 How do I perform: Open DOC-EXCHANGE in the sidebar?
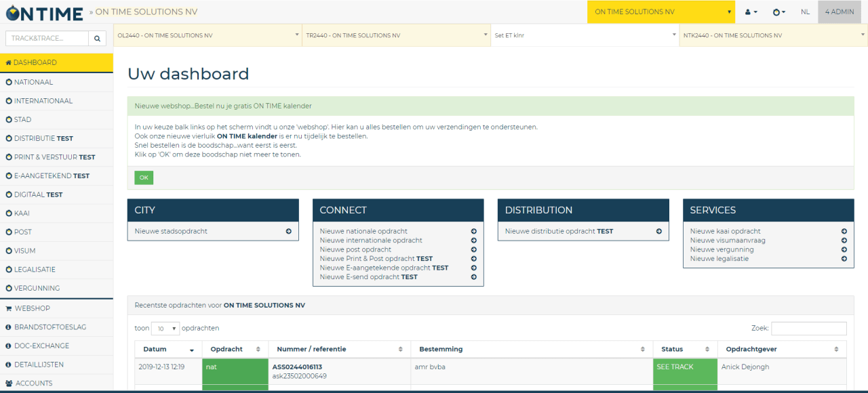click(x=56, y=346)
